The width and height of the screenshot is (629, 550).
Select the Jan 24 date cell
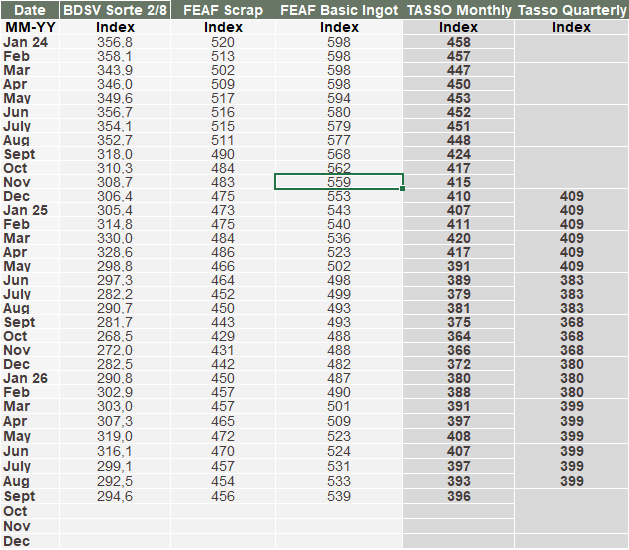30,42
